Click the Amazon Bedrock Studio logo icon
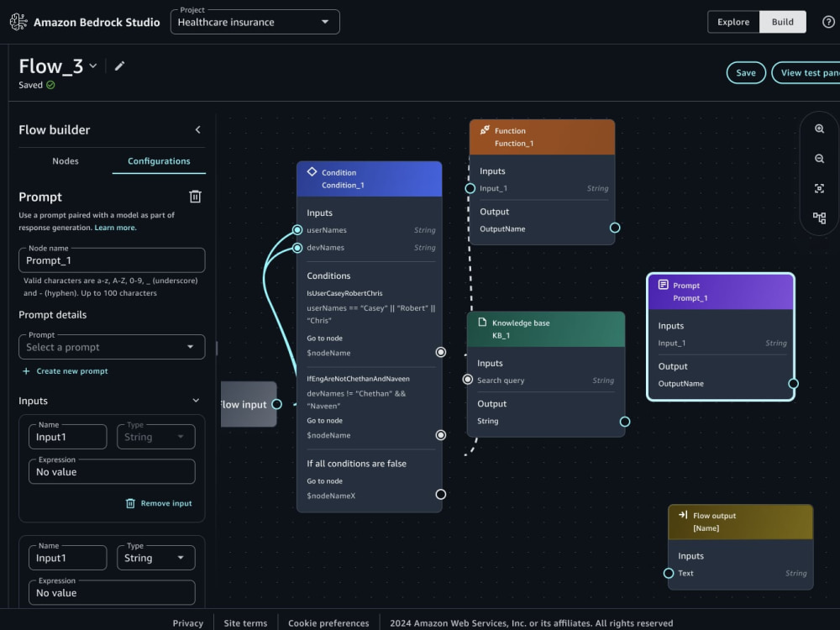Viewport: 840px width, 630px height. (x=18, y=22)
